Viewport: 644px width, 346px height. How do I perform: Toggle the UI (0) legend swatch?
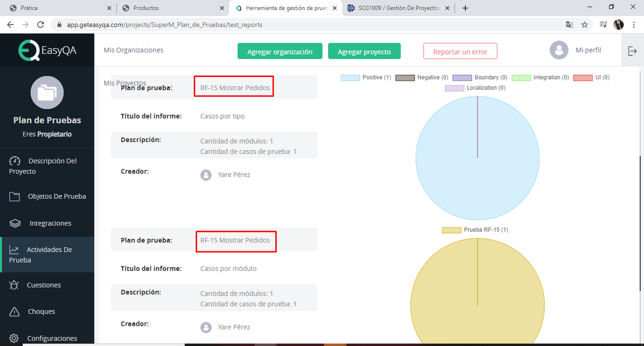583,78
